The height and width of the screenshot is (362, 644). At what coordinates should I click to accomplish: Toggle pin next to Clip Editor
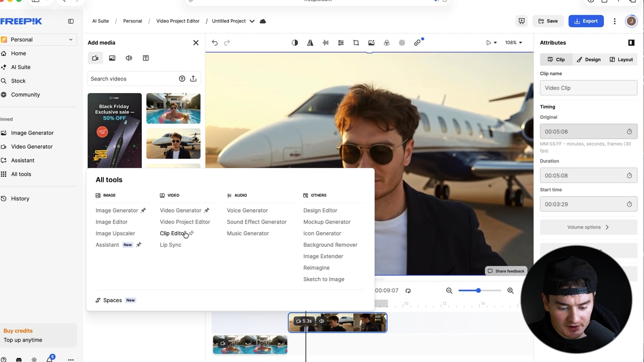(x=191, y=233)
